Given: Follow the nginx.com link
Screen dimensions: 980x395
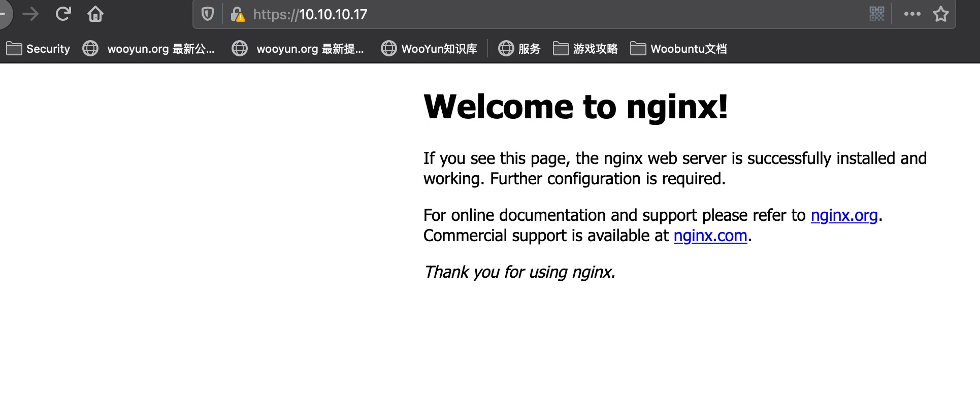Looking at the screenshot, I should tap(710, 236).
